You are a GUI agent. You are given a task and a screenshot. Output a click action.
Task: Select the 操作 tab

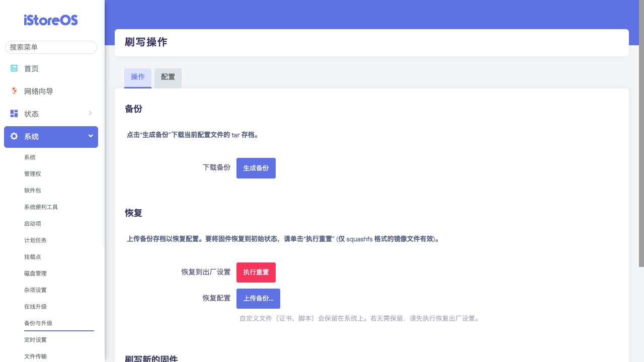click(x=138, y=77)
